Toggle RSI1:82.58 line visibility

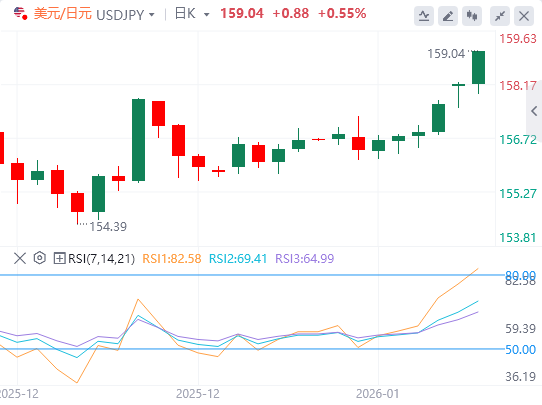[172, 259]
